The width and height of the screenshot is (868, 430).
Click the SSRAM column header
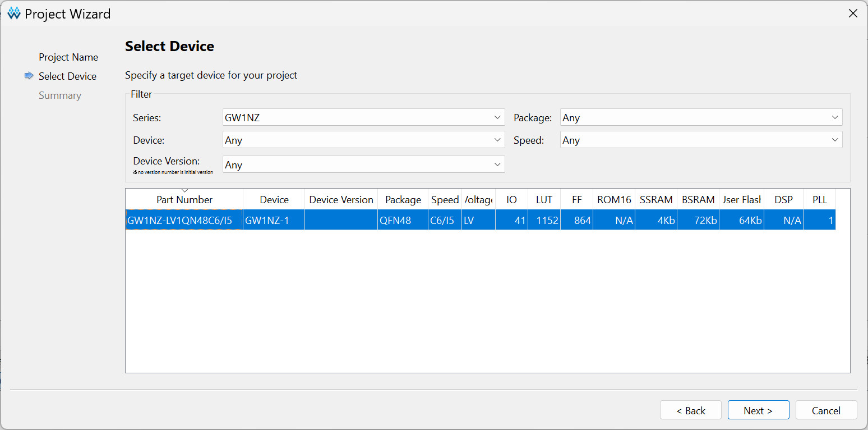point(656,199)
